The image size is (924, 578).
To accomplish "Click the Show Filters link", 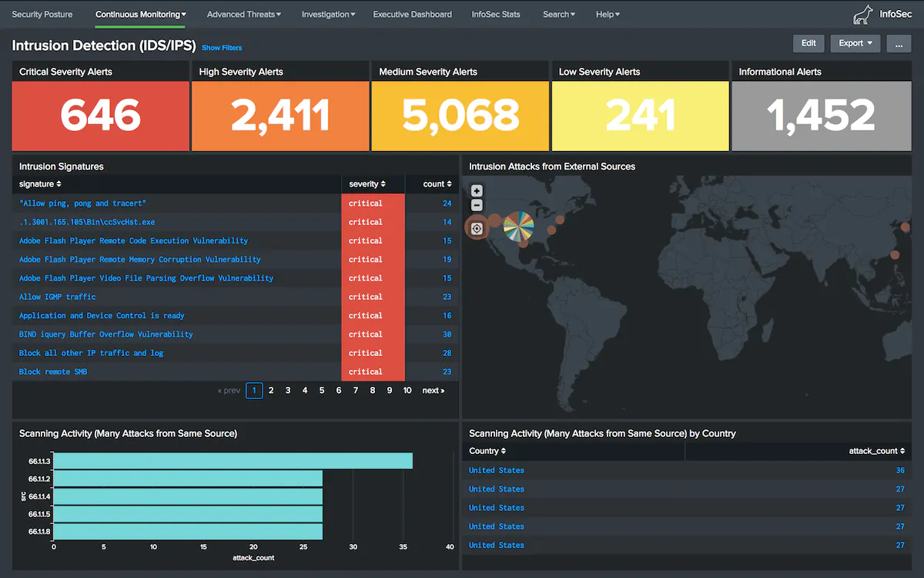I will click(x=222, y=48).
